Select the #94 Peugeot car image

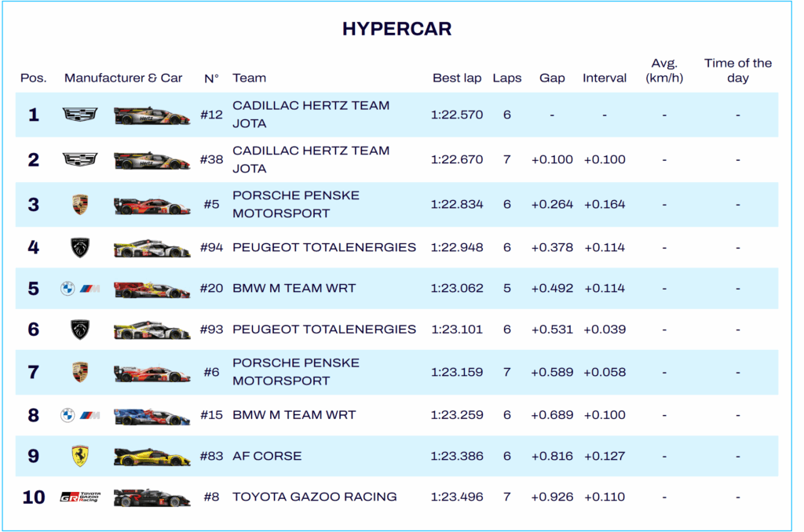(152, 249)
